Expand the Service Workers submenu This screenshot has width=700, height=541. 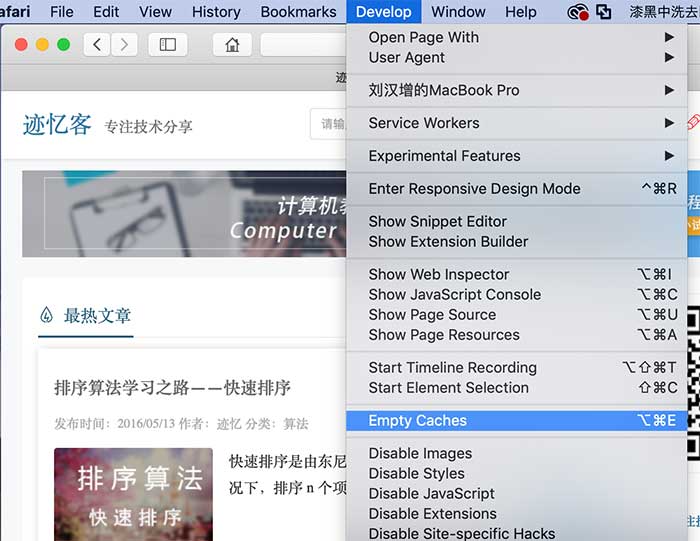point(517,123)
